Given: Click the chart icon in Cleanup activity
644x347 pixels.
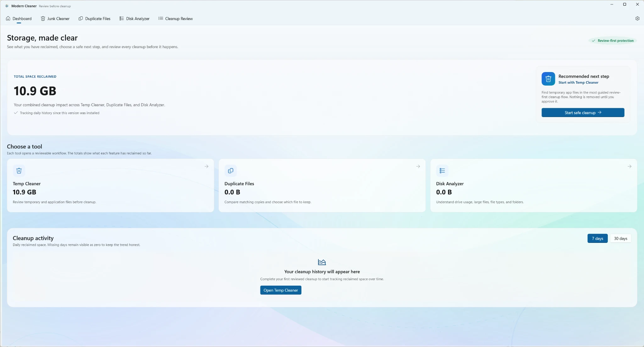Looking at the screenshot, I should [x=322, y=262].
